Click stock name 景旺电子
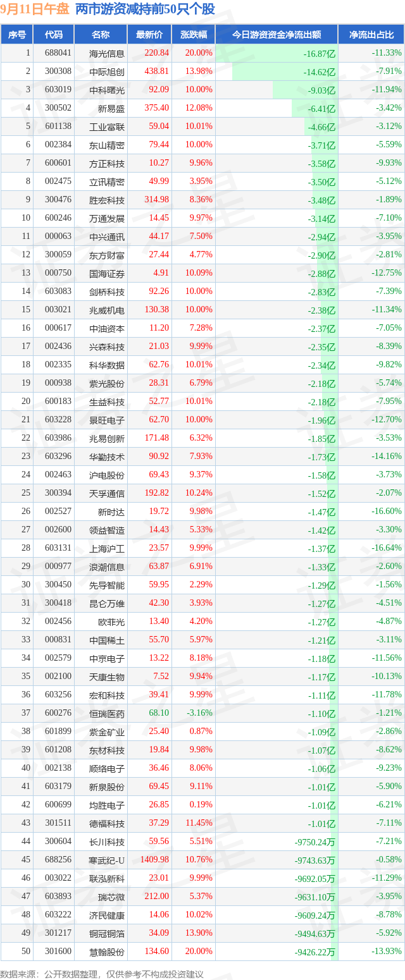The width and height of the screenshot is (405, 980). click(108, 420)
